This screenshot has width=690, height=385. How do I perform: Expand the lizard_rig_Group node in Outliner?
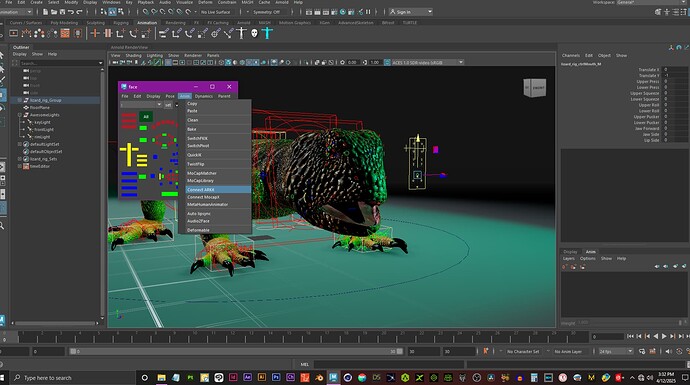(19, 100)
